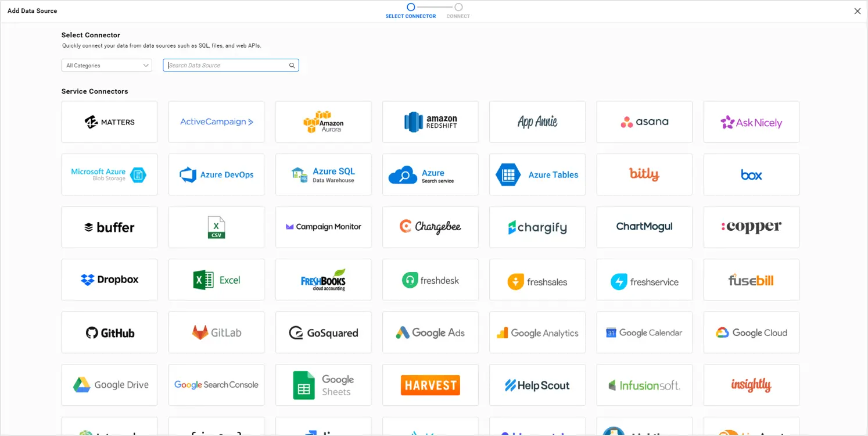868x436 pixels.
Task: Choose the Google Sheets connector
Action: click(x=323, y=385)
